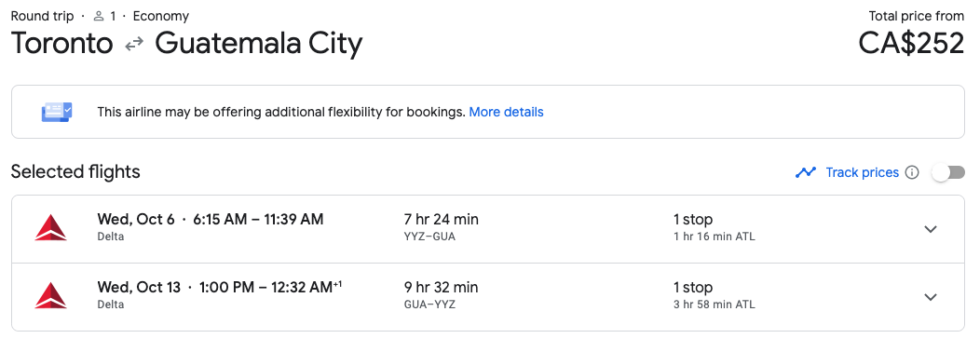Screen dimensions: 980x352
Task: Toggle the Track prices switch
Action: click(948, 172)
